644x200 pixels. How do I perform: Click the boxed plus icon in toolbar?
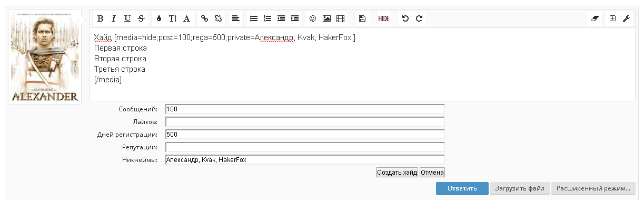[x=612, y=18]
